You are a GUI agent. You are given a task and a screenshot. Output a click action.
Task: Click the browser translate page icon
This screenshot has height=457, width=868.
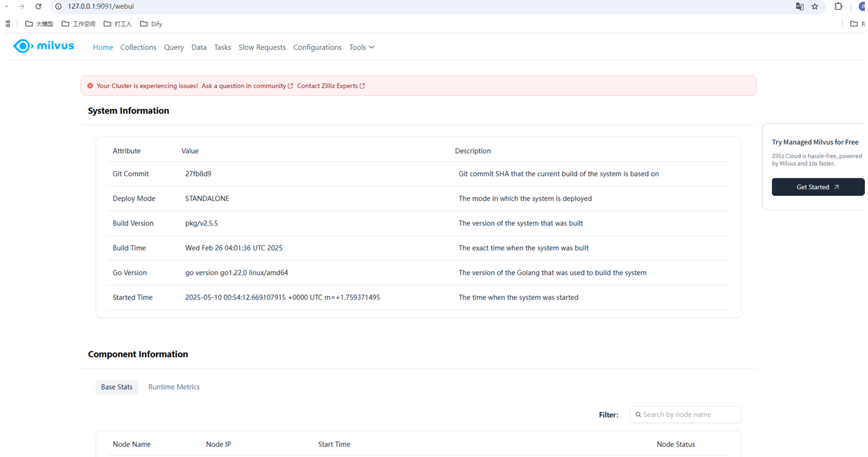800,6
